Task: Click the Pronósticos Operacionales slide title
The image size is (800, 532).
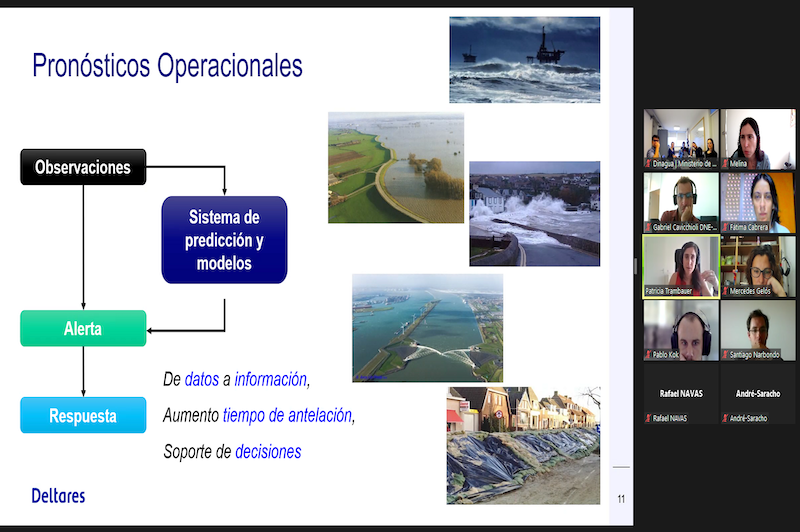Action: tap(167, 66)
